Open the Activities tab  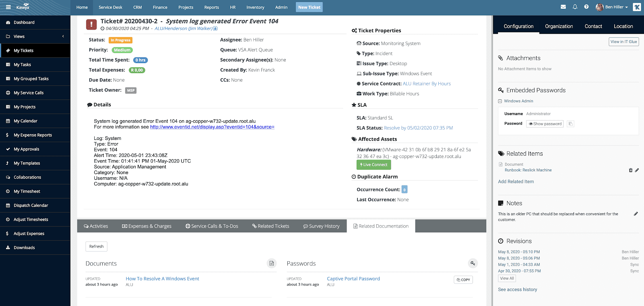pos(96,226)
